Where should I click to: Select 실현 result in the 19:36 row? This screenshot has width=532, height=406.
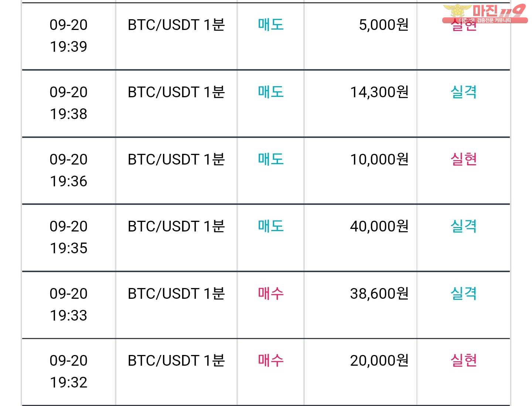tap(464, 159)
